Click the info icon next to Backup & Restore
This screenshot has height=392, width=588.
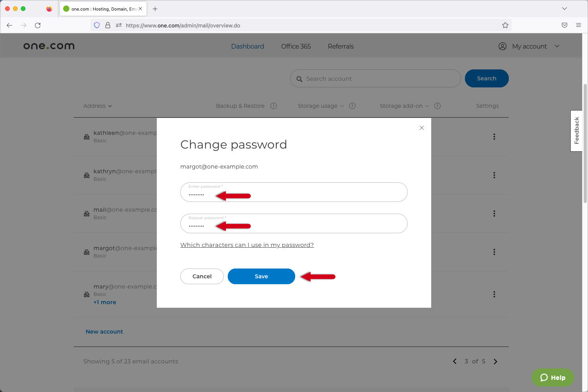[x=274, y=105]
